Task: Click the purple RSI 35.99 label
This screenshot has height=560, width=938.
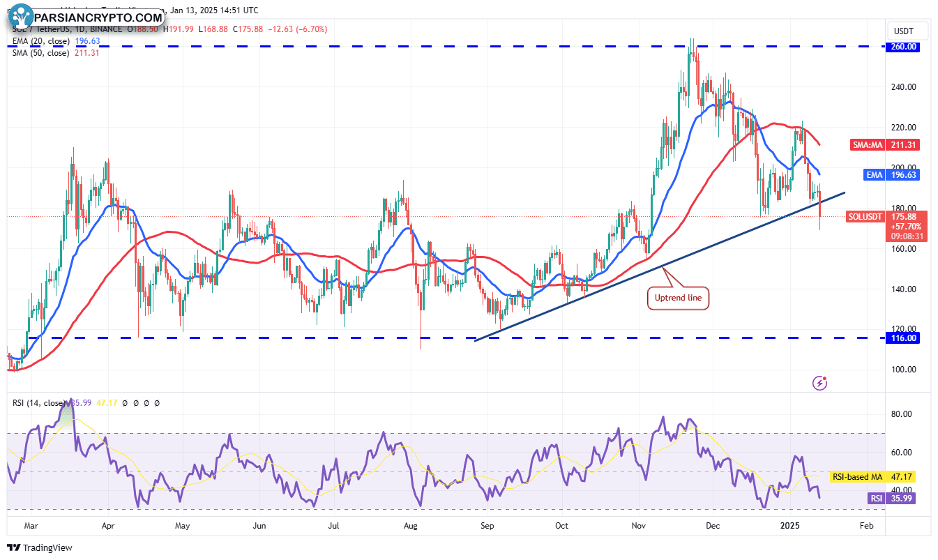Action: click(x=891, y=498)
